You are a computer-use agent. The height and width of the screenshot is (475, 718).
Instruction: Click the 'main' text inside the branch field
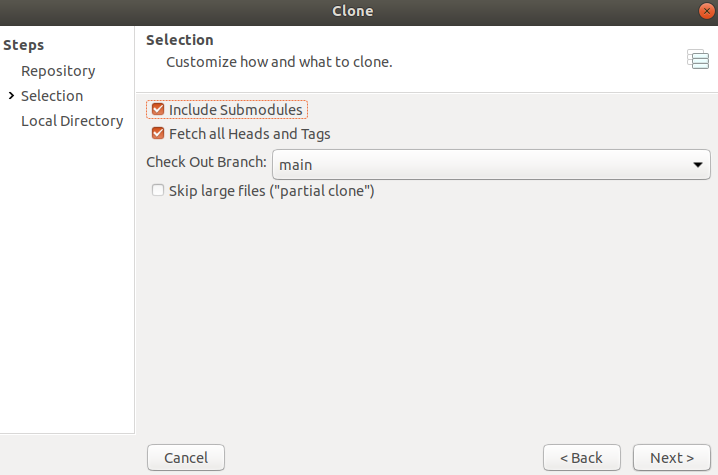click(296, 165)
